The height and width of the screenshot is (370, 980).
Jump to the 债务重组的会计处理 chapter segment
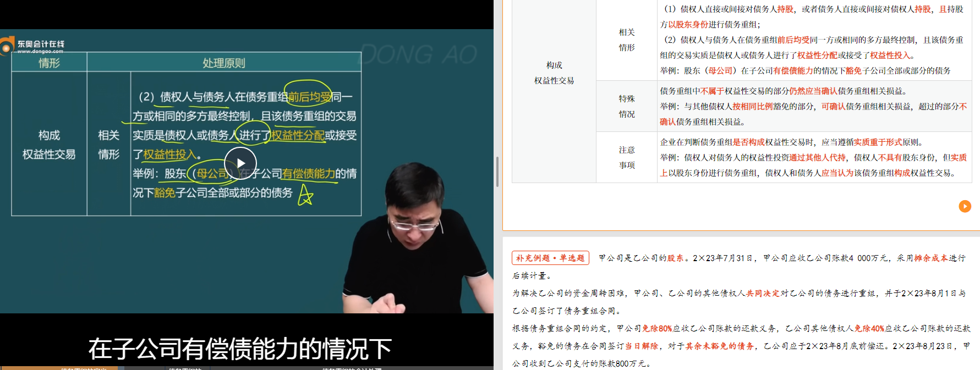(x=352, y=368)
